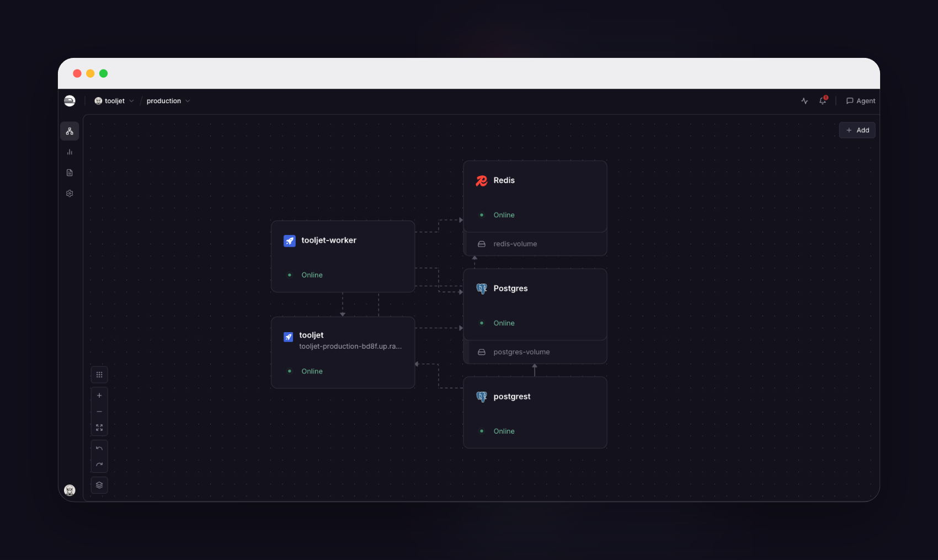Open the user avatar menu
The width and height of the screenshot is (938, 560).
70,490
